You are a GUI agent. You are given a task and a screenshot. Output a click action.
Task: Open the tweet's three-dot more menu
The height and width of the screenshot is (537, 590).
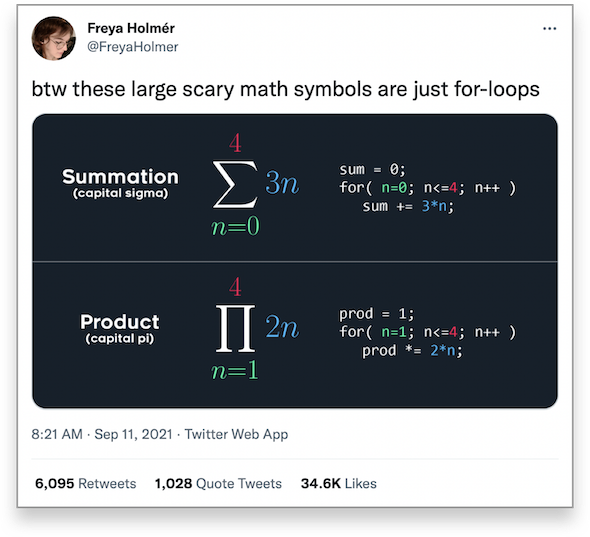(x=549, y=29)
